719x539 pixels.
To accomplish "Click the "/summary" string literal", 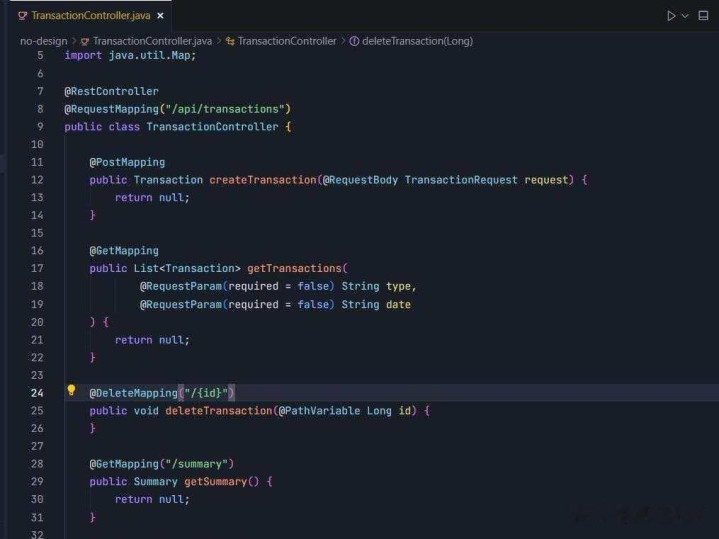I will point(196,464).
